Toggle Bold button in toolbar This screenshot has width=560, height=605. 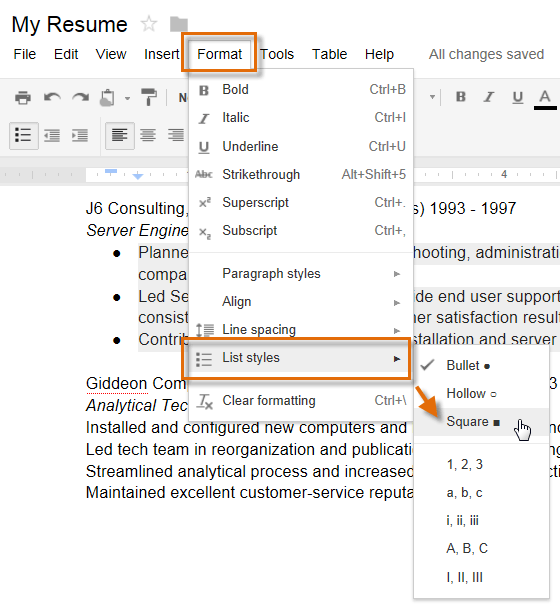click(460, 96)
